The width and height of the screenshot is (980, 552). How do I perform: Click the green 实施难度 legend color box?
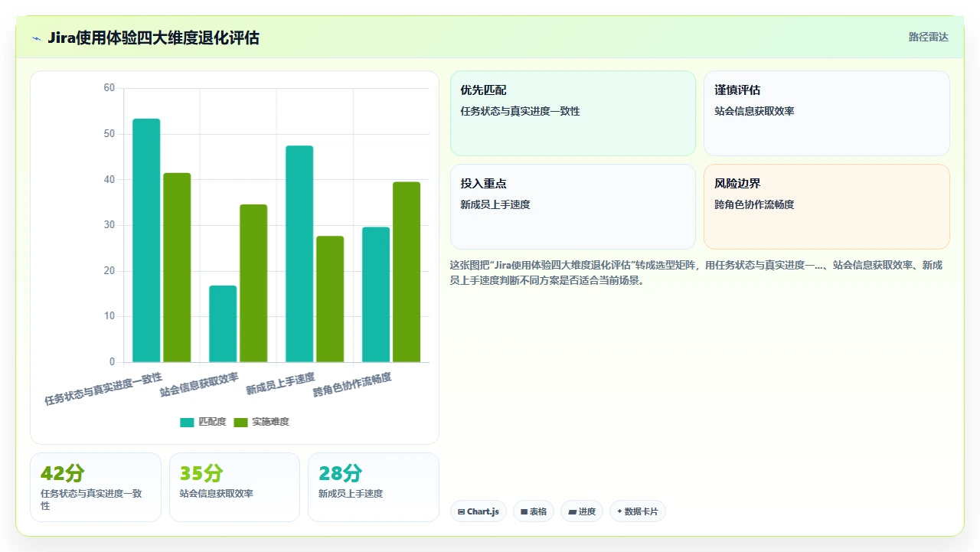[240, 423]
